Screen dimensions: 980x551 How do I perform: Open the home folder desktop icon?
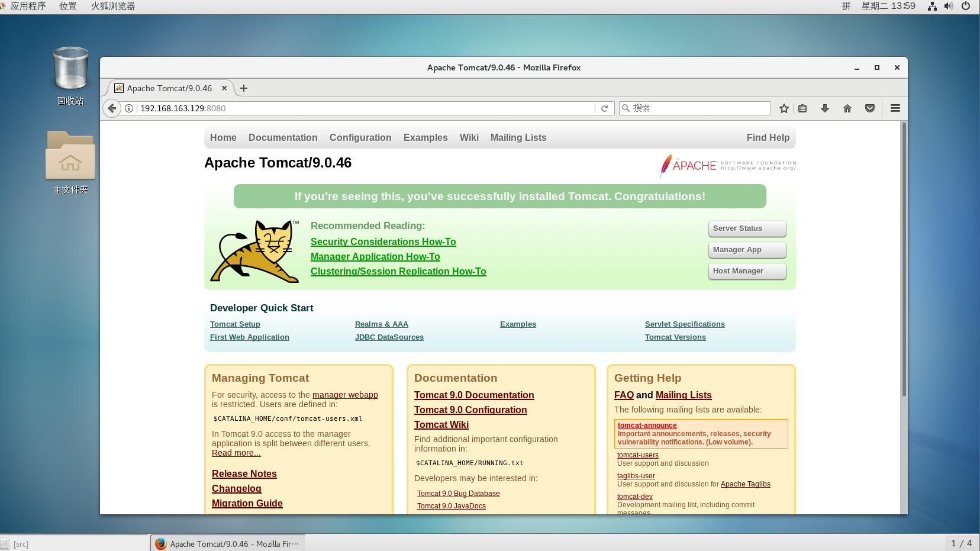70,163
